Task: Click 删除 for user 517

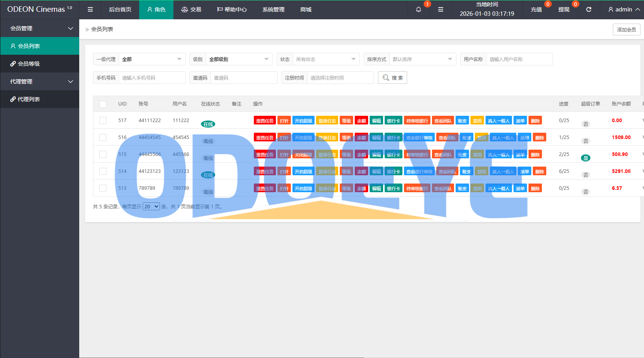Action: click(x=535, y=121)
